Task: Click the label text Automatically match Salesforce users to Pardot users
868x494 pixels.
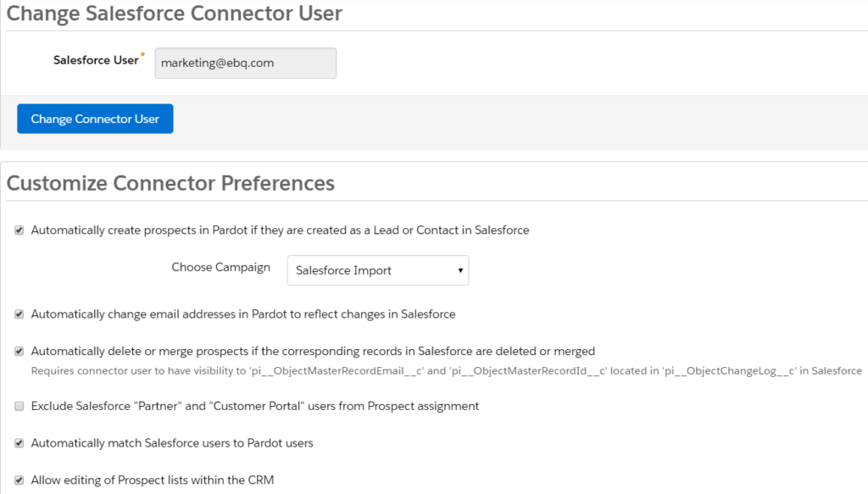Action: click(172, 443)
